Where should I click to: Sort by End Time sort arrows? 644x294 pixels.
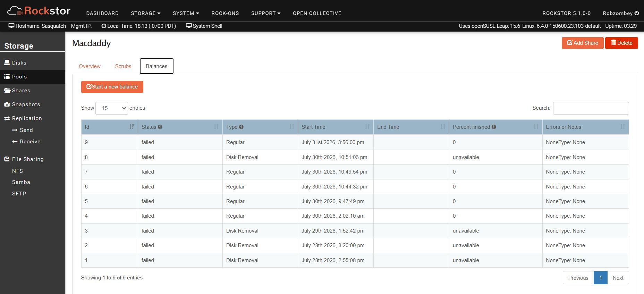[x=443, y=127]
